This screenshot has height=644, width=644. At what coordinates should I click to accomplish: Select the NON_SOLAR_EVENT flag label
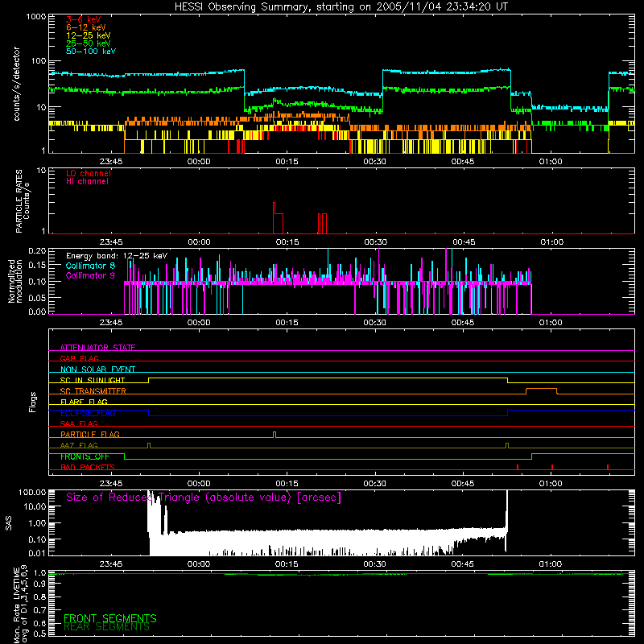point(97,369)
